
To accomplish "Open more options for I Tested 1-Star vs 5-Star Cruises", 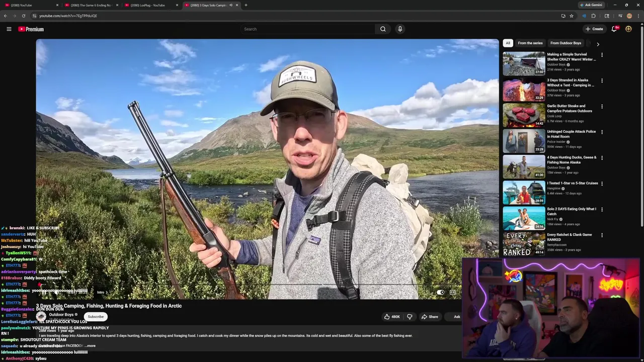I will tap(602, 184).
